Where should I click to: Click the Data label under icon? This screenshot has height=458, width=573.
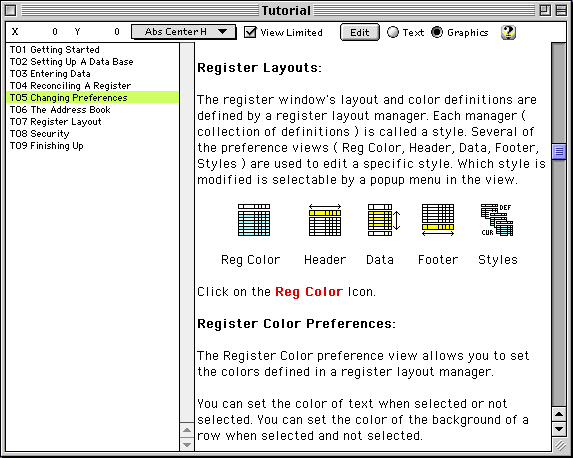pyautogui.click(x=380, y=260)
